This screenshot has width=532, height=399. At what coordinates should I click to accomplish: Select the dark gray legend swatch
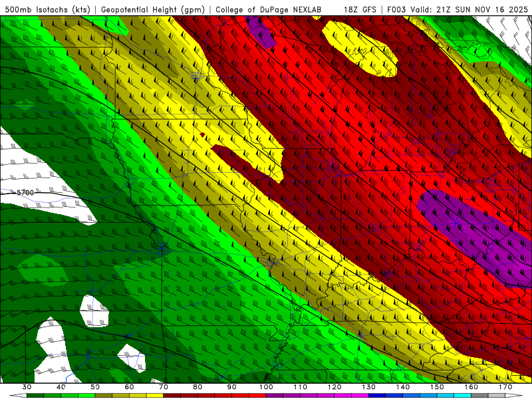click(x=479, y=395)
